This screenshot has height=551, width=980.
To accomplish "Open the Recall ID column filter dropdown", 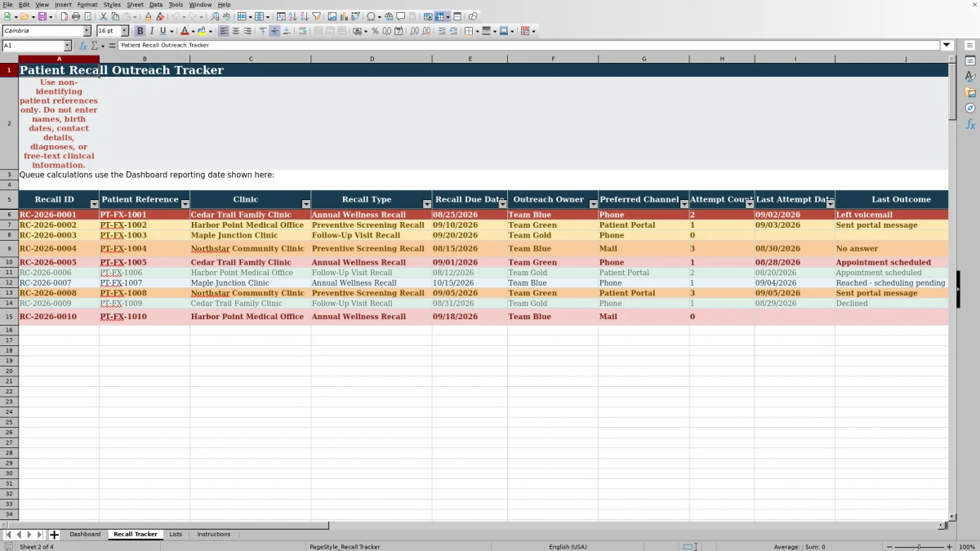I will coord(94,204).
